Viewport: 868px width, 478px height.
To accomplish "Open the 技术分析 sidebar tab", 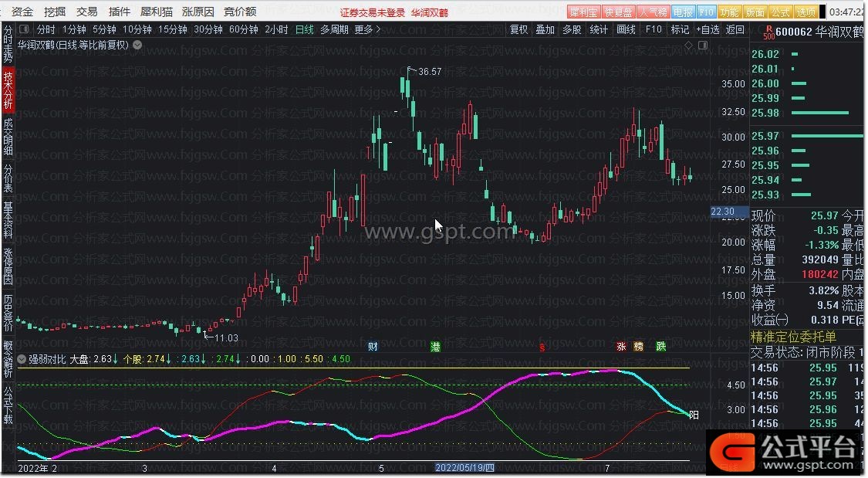I will pos(8,90).
